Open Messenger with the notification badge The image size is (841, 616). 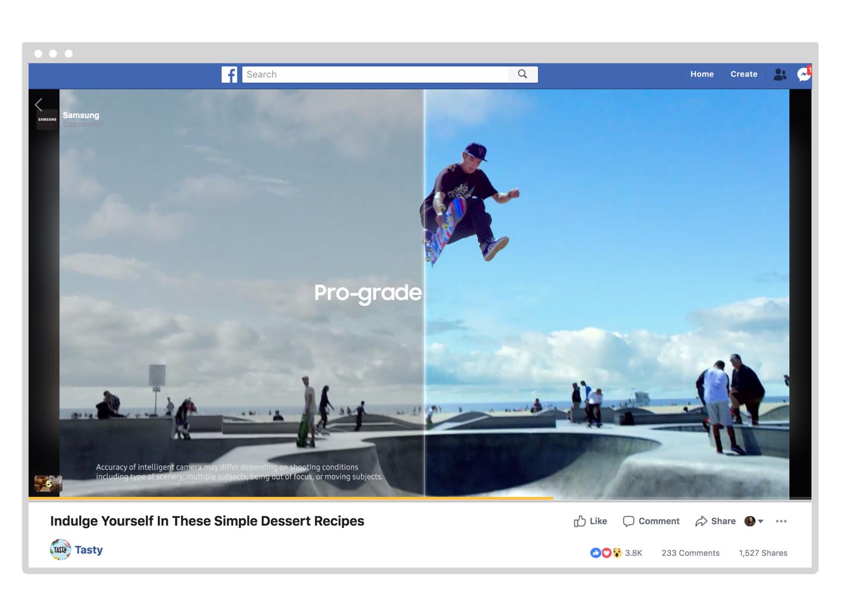[x=804, y=74]
